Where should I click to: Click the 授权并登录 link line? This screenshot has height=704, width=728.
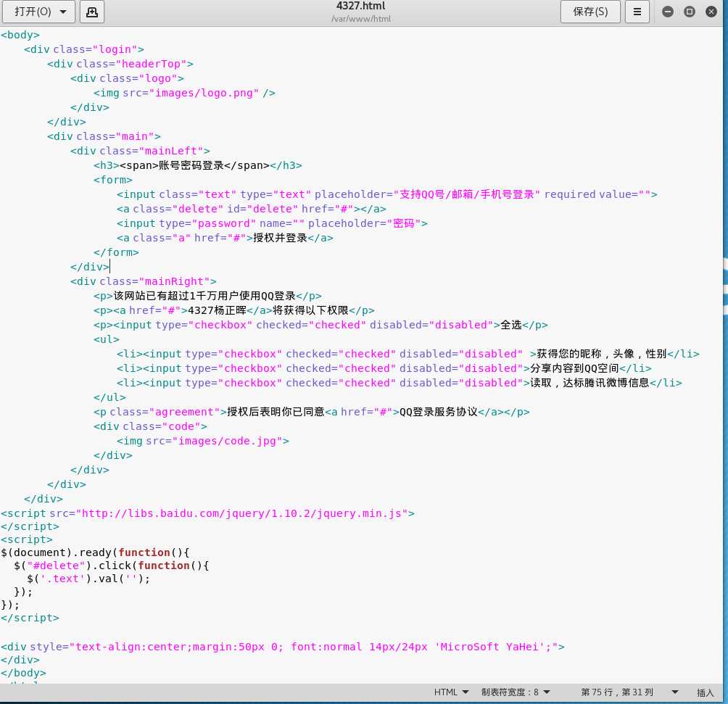(x=225, y=238)
